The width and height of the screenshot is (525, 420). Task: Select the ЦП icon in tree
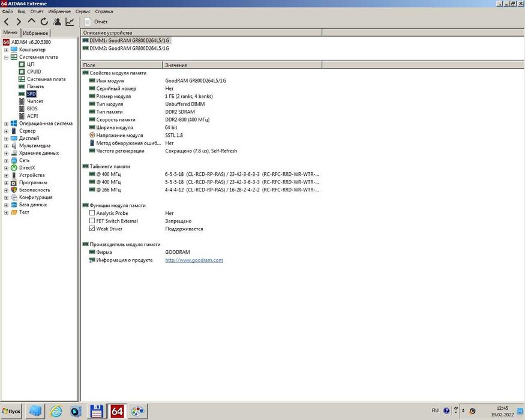[x=22, y=64]
